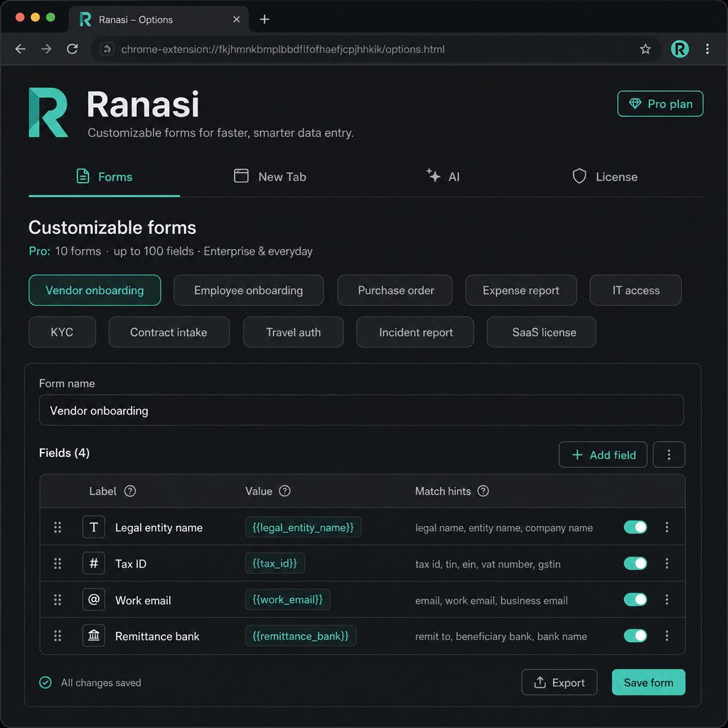The image size is (728, 728).
Task: Bookmark this page with the star icon
Action: [645, 49]
